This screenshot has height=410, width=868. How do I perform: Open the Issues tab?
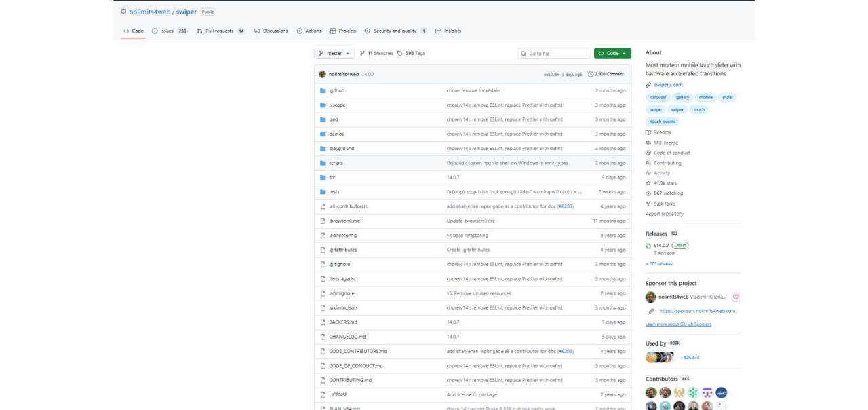point(170,31)
